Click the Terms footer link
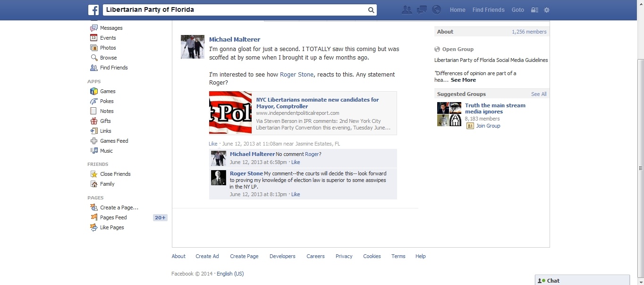Image resolution: width=644 pixels, height=285 pixels. pos(398,256)
